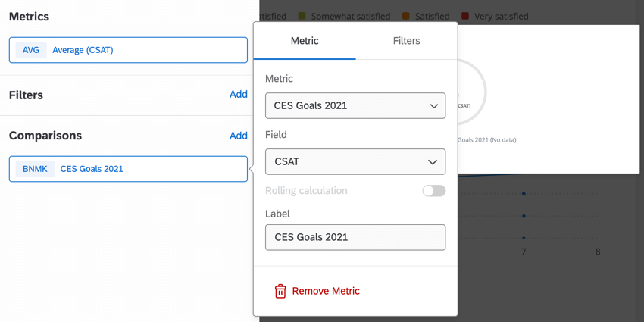
Task: Select the Average (CSAT) metric
Action: (83, 50)
